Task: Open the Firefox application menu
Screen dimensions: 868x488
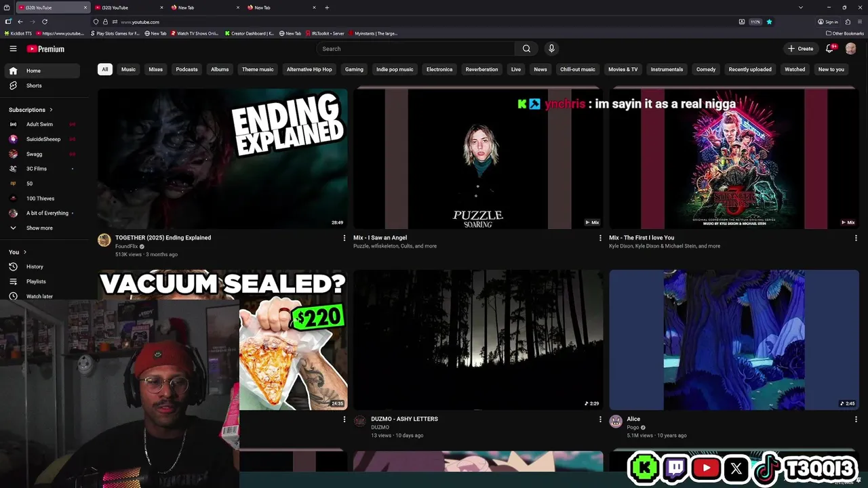Action: pyautogui.click(x=859, y=22)
